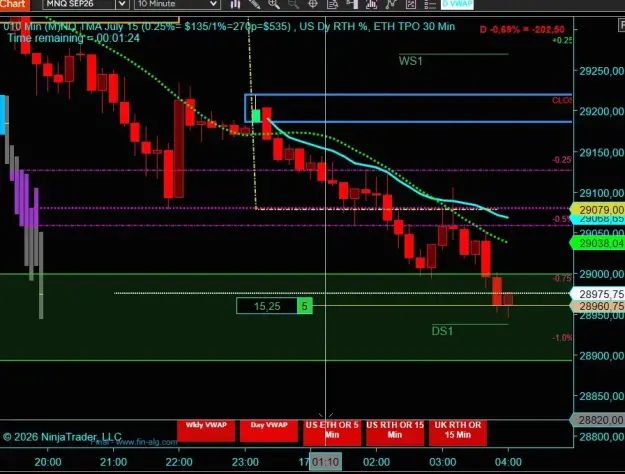Click the green +0.25 percent label
The height and width of the screenshot is (474, 625).
pos(562,40)
